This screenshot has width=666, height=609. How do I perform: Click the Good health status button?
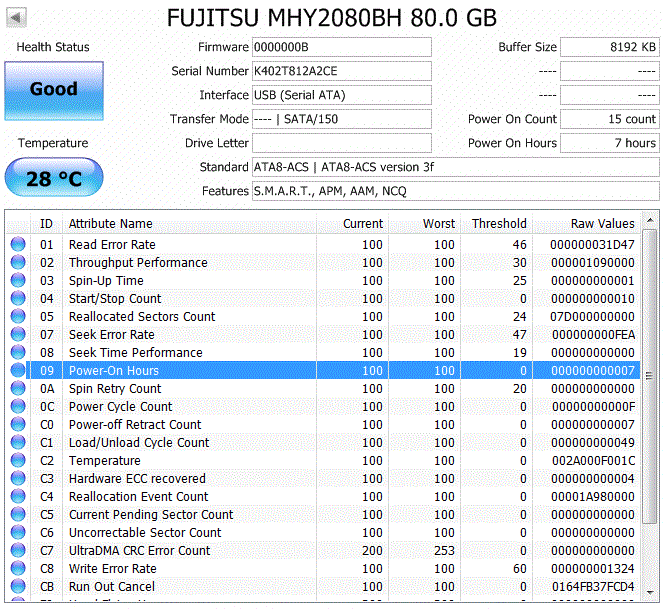[x=54, y=91]
